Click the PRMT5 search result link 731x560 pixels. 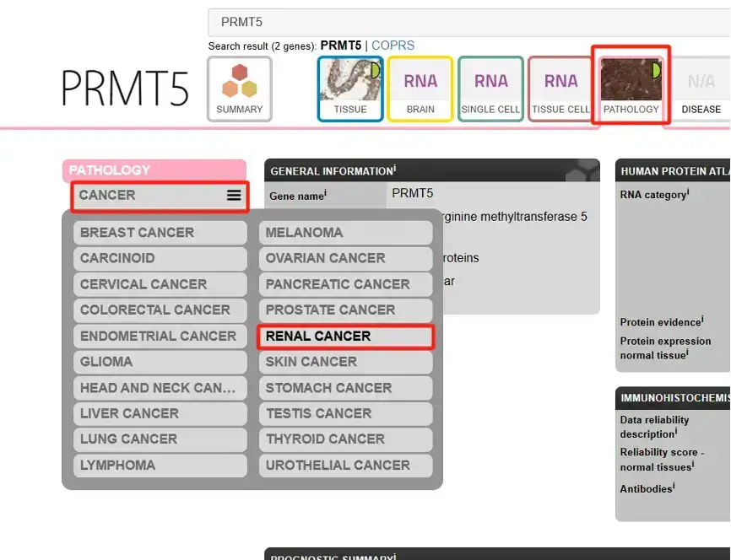[341, 46]
